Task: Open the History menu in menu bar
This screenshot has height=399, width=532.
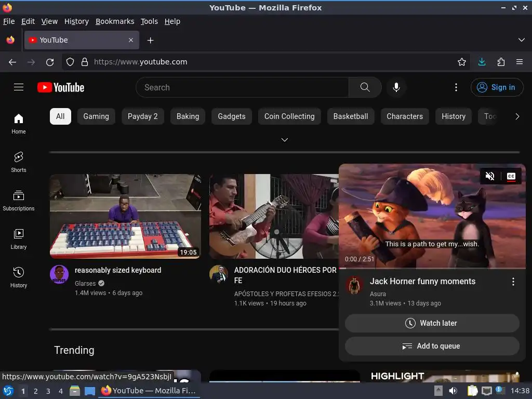Action: click(76, 21)
